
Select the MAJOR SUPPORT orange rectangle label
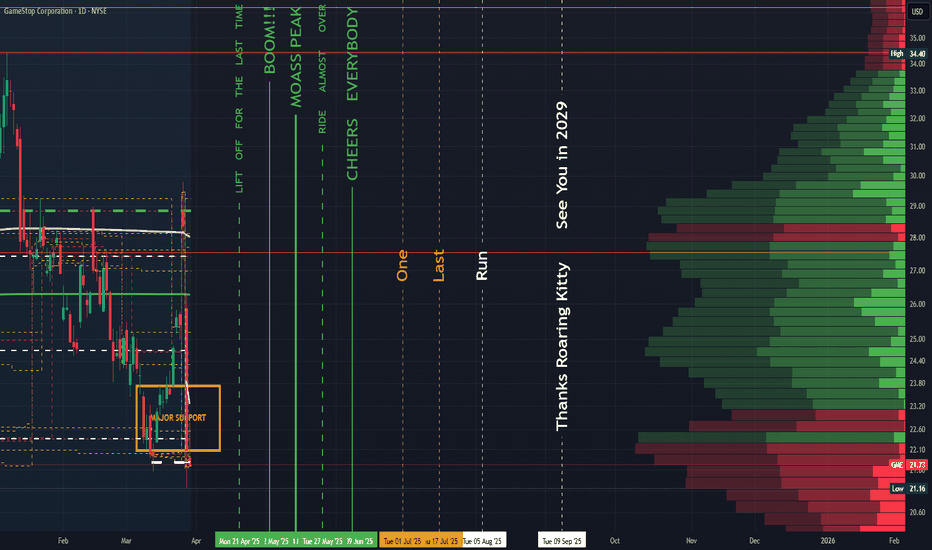[x=178, y=417]
